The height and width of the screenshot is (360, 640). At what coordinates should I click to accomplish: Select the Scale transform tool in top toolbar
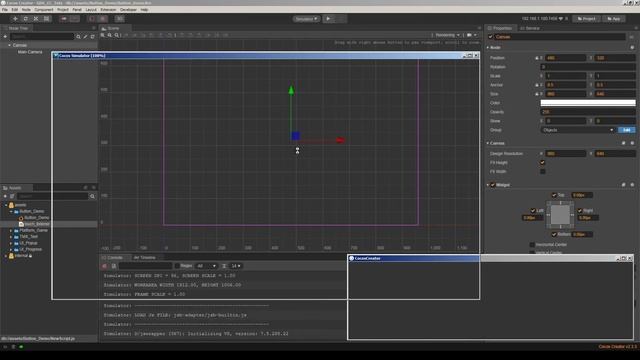(x=36, y=19)
